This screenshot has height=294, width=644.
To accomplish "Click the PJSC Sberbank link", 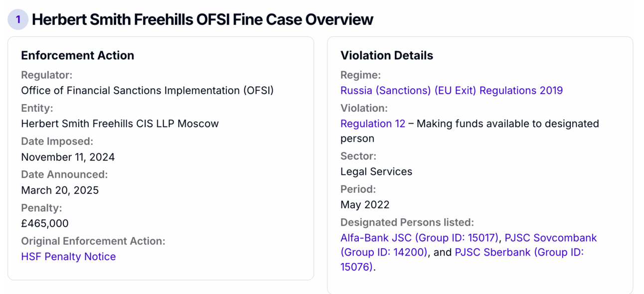I will click(x=518, y=253).
